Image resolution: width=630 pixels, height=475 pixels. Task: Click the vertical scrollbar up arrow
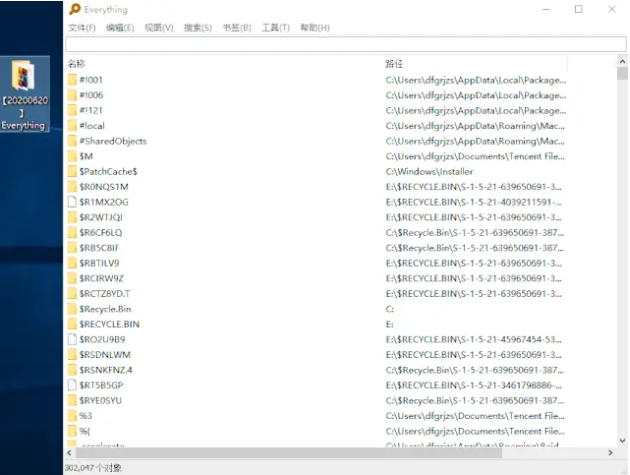click(622, 61)
